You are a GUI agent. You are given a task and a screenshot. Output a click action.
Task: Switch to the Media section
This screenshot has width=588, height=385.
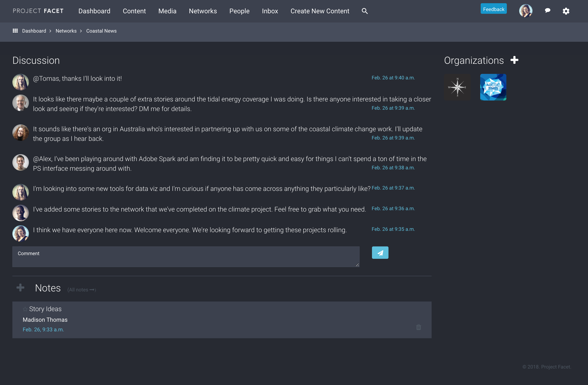(x=167, y=11)
